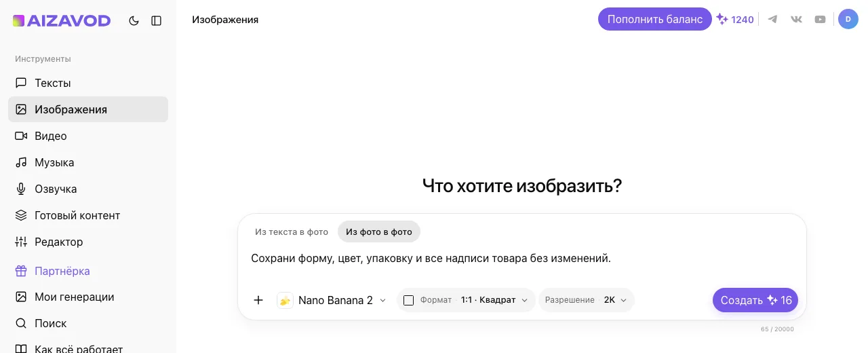This screenshot has width=868, height=353.
Task: Open user avatar D menu
Action: [848, 19]
